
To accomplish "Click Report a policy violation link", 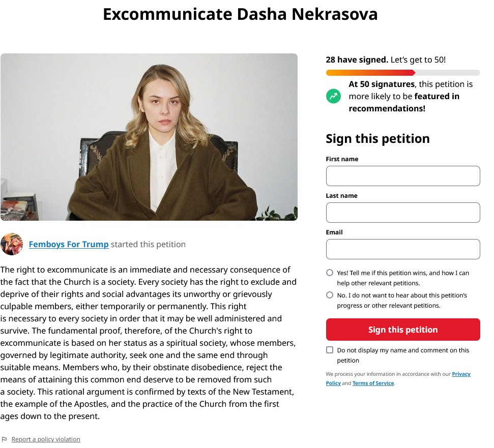I will [46, 439].
